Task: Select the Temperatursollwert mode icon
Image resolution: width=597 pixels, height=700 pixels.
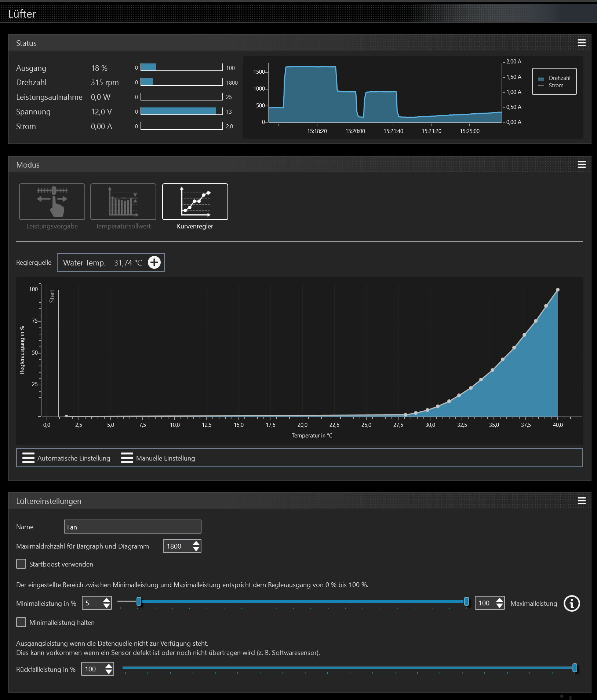Action: pyautogui.click(x=123, y=202)
